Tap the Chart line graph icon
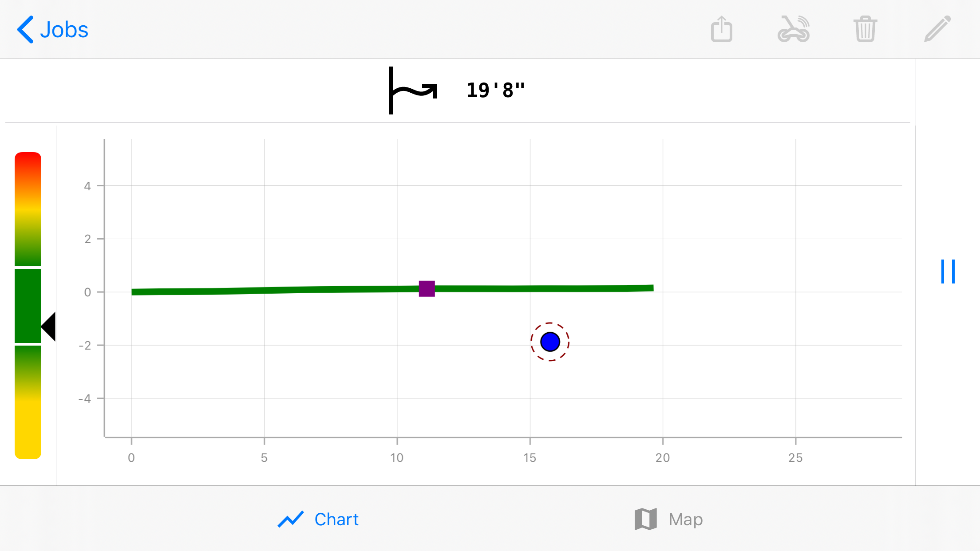Image resolution: width=980 pixels, height=551 pixels. pyautogui.click(x=291, y=519)
